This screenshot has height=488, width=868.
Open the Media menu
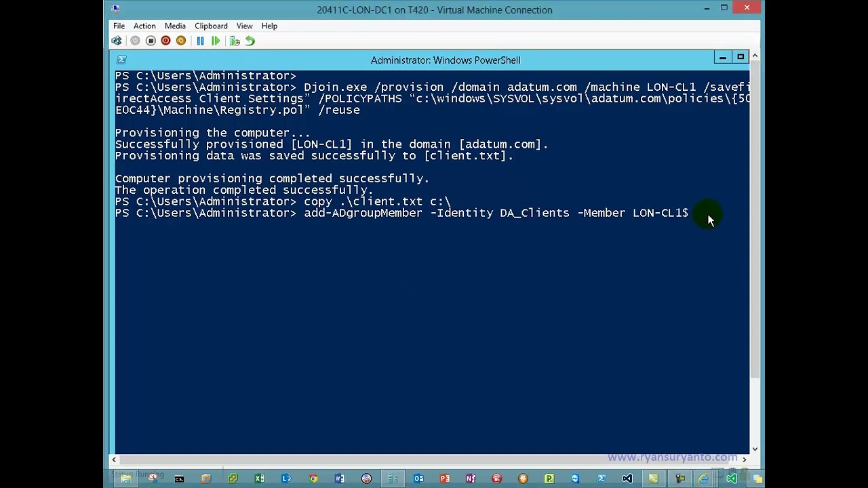pos(175,26)
